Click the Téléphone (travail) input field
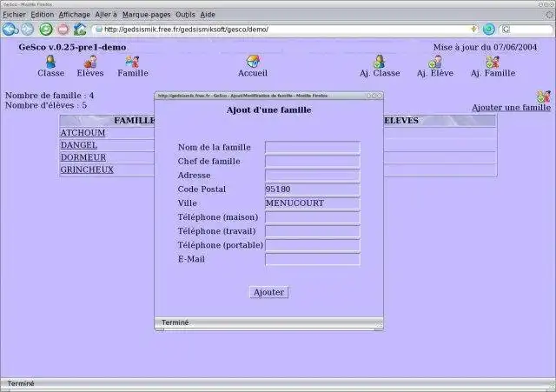556x392 pixels. click(x=313, y=231)
